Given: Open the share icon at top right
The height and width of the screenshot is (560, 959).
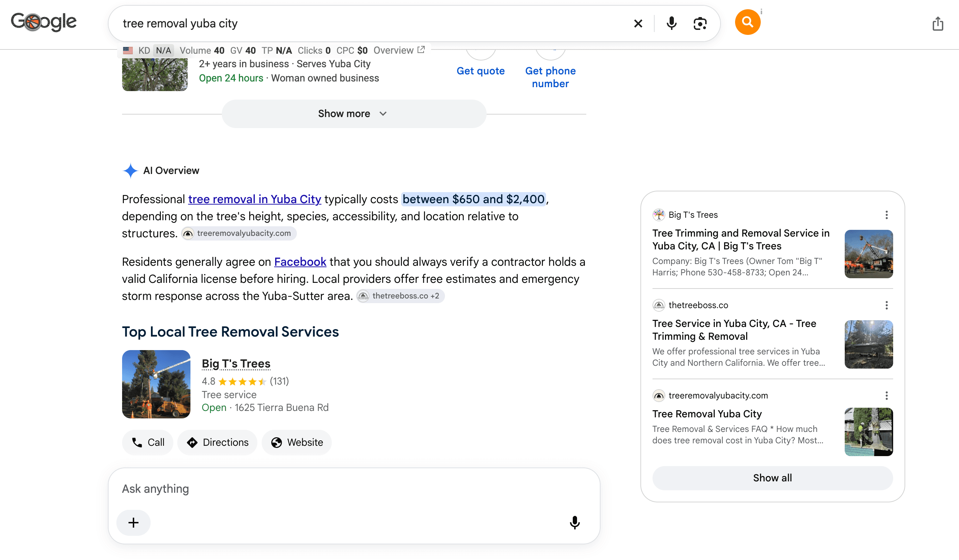Looking at the screenshot, I should coord(938,23).
